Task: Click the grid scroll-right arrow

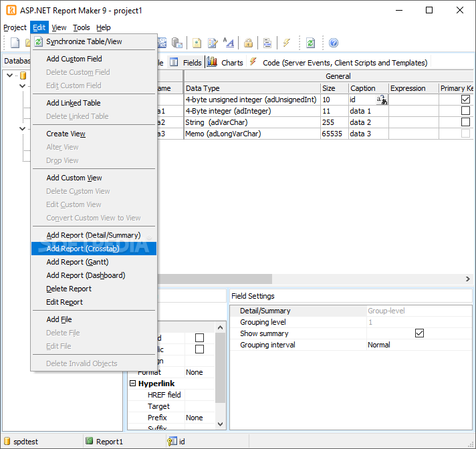Action: coord(468,279)
